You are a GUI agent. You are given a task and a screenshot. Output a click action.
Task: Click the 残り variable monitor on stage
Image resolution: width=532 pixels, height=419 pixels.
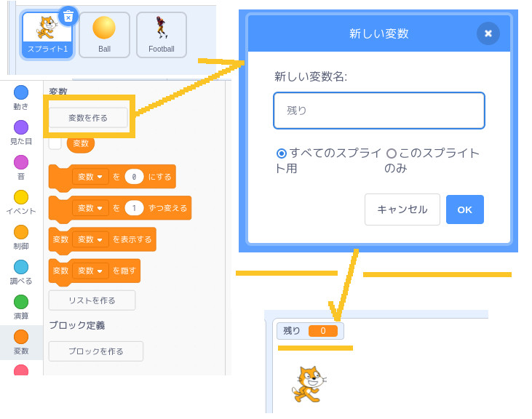[x=310, y=331]
